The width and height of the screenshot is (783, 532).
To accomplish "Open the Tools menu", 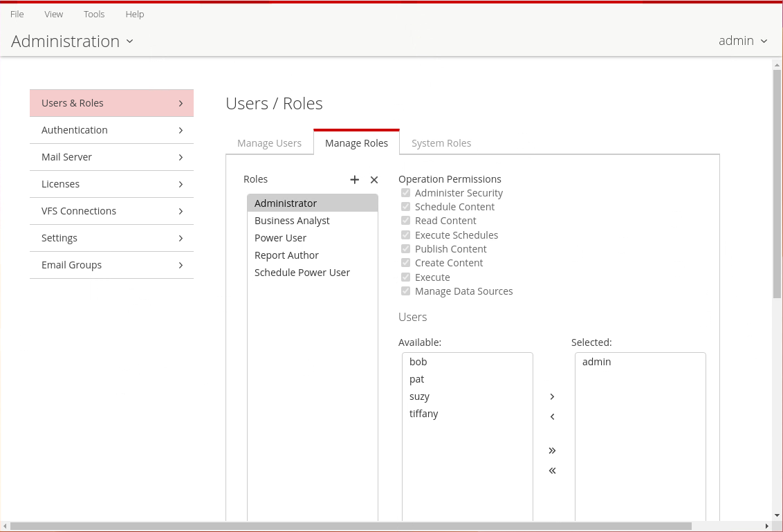I will (94, 14).
